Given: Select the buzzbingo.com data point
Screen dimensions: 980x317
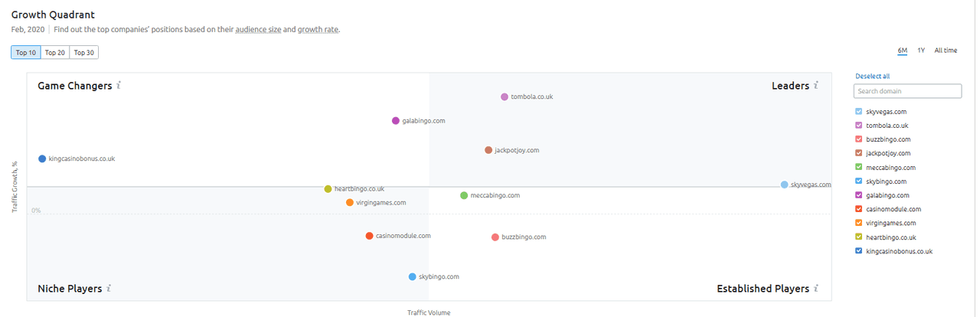Looking at the screenshot, I should click(x=495, y=237).
